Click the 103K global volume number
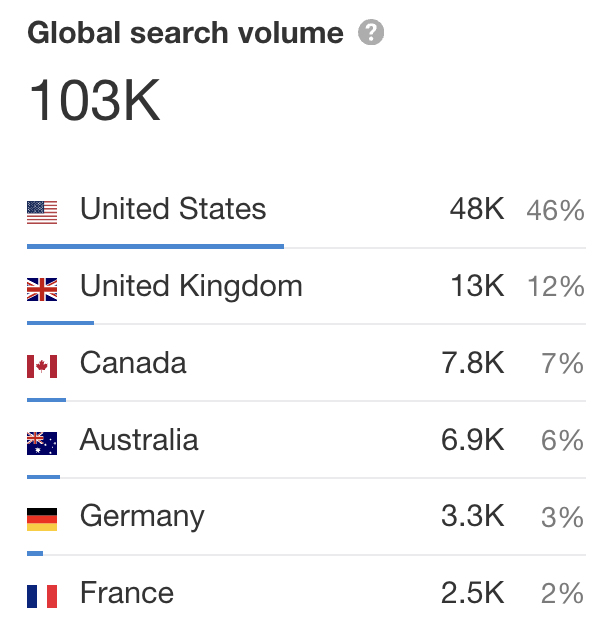The width and height of the screenshot is (612, 626). [94, 100]
